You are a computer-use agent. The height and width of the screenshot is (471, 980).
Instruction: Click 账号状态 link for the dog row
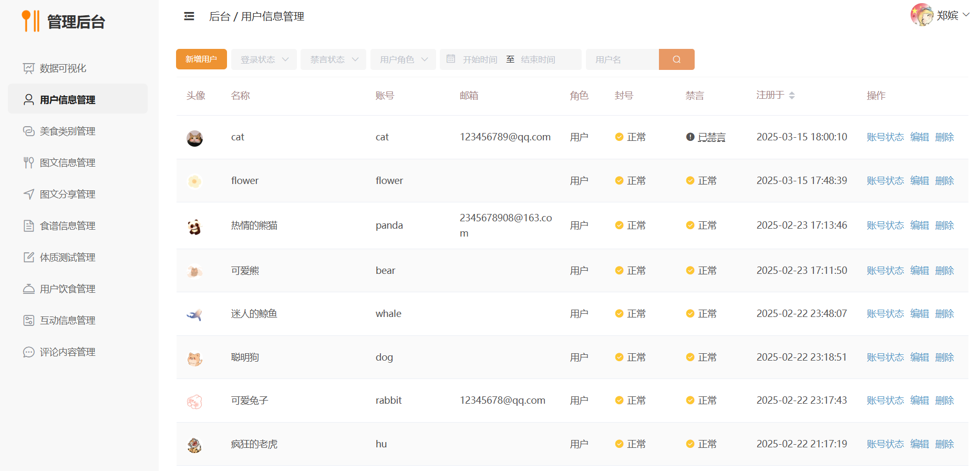[x=885, y=357]
